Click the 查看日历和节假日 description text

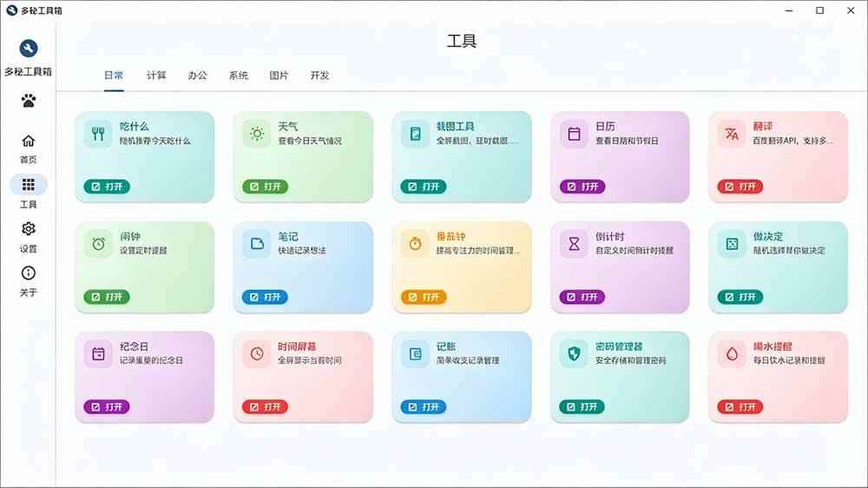click(x=627, y=141)
